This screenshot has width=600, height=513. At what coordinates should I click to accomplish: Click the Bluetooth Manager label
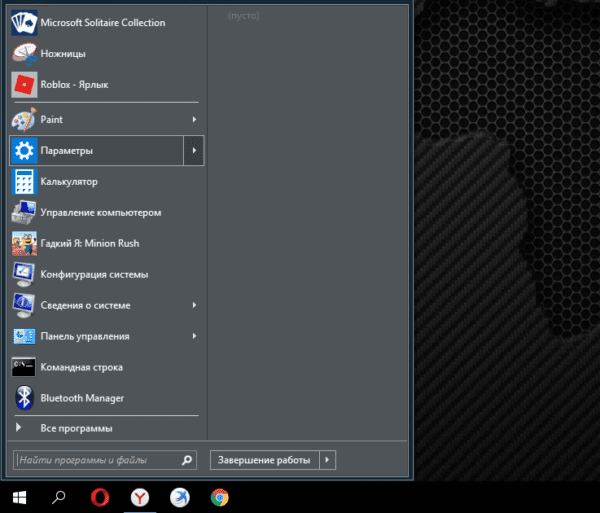click(x=82, y=398)
